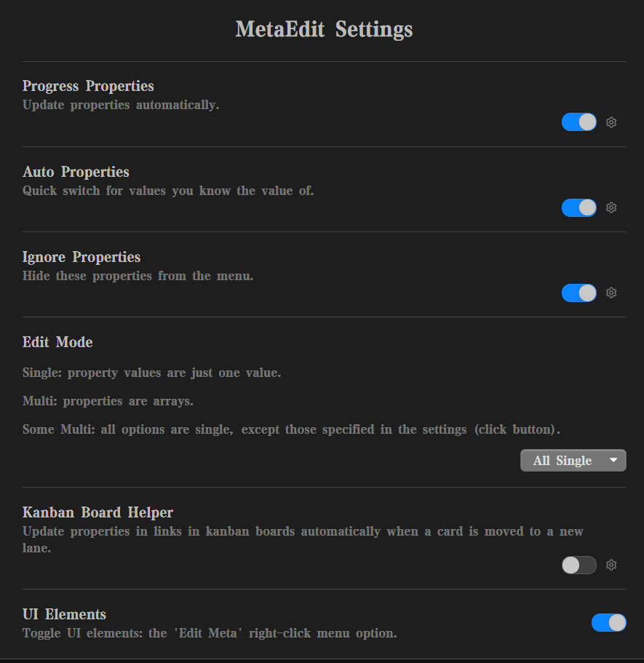
Task: Turn off the UI Elements toggle
Action: click(x=608, y=623)
